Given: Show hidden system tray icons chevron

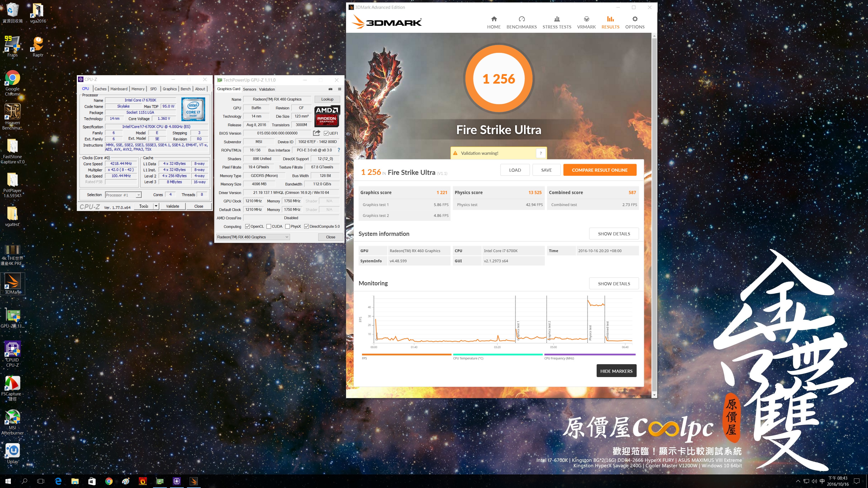Looking at the screenshot, I should 798,481.
